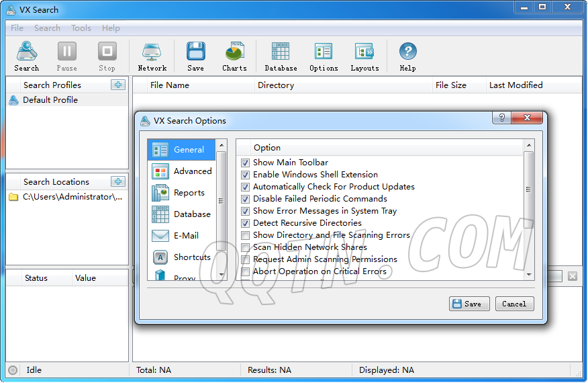Screen dimensions: 588x383
Task: Select the Reports options category
Action: 182,193
